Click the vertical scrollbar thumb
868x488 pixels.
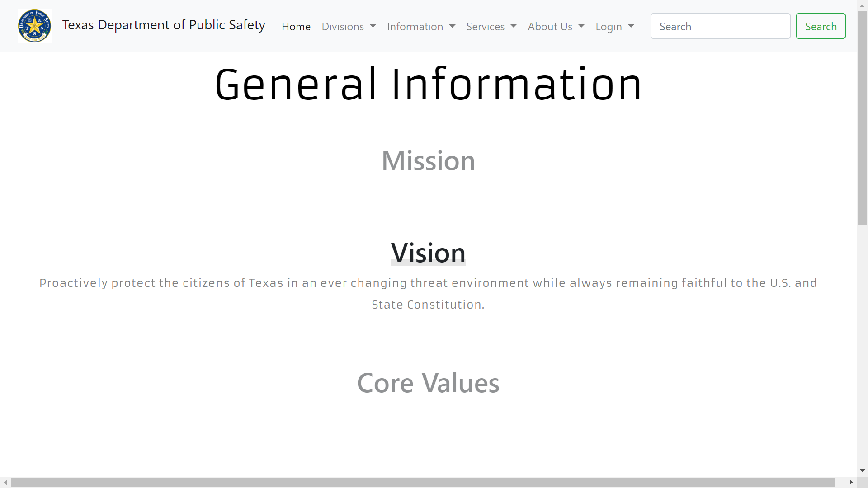[862, 117]
